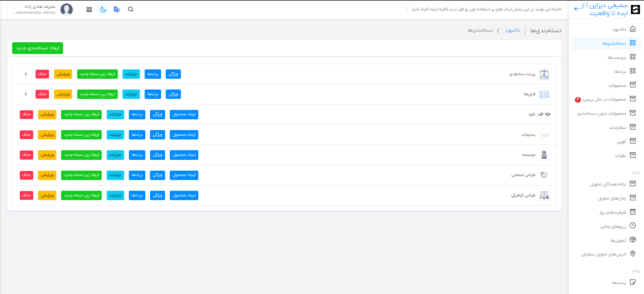Expand the فایل‌ها row chevron

26,94
